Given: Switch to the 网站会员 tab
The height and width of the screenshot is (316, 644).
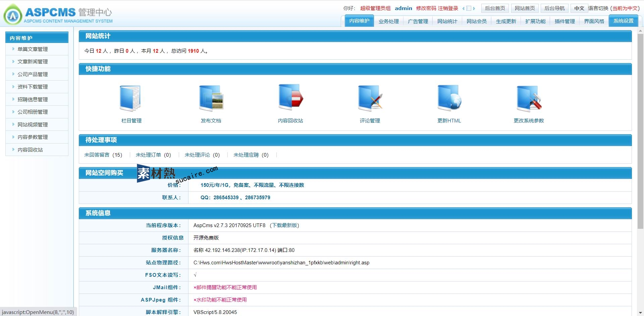Looking at the screenshot, I should pyautogui.click(x=477, y=21).
